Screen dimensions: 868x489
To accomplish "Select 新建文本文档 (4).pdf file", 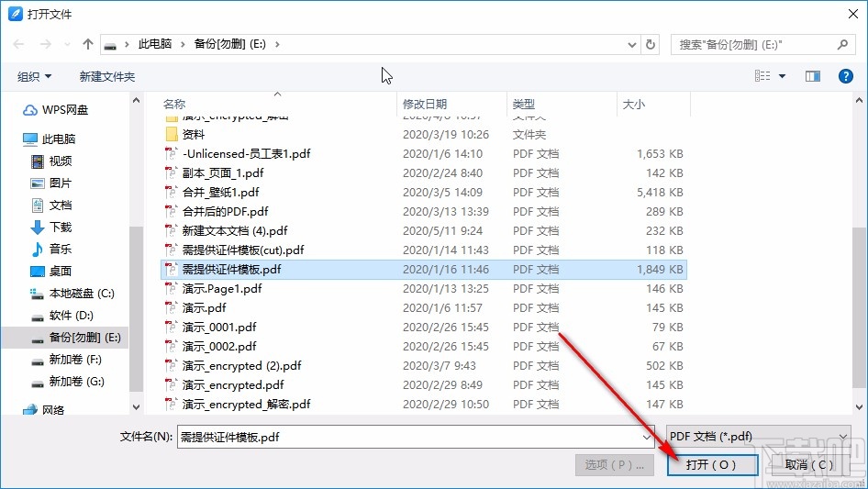I will (x=424, y=231).
